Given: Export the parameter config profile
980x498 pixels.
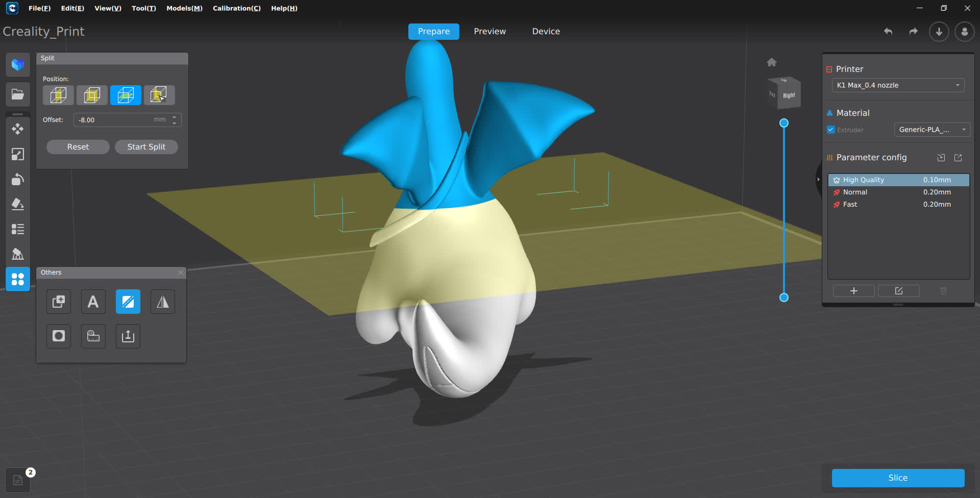Looking at the screenshot, I should tap(958, 157).
